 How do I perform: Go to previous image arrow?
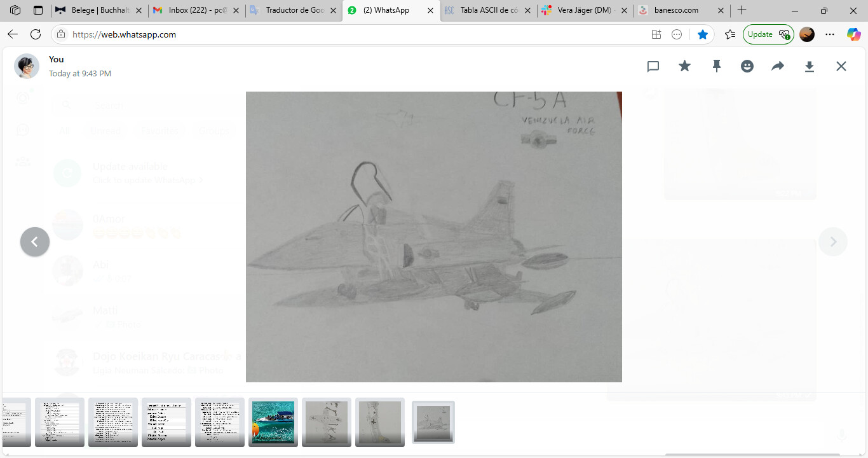pyautogui.click(x=35, y=242)
